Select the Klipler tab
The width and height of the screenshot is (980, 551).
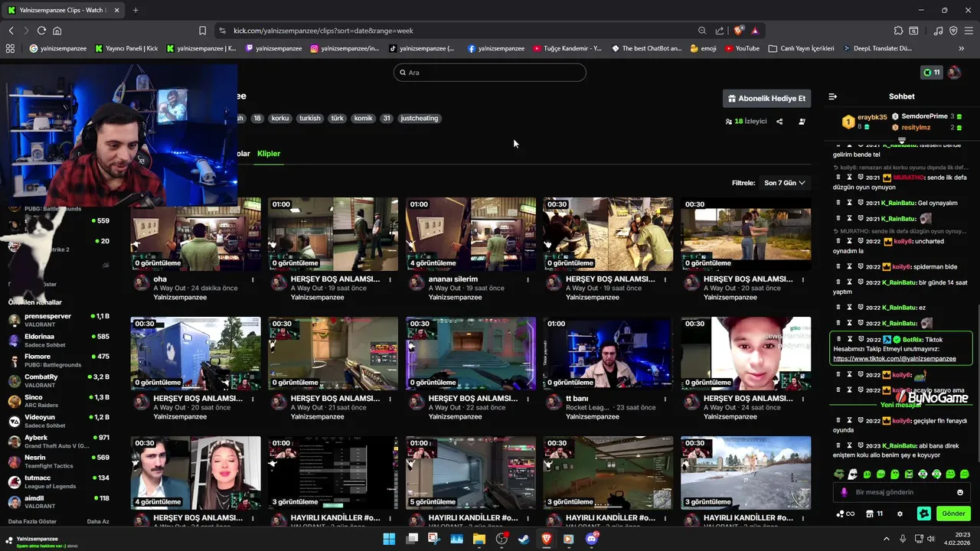[x=269, y=154]
